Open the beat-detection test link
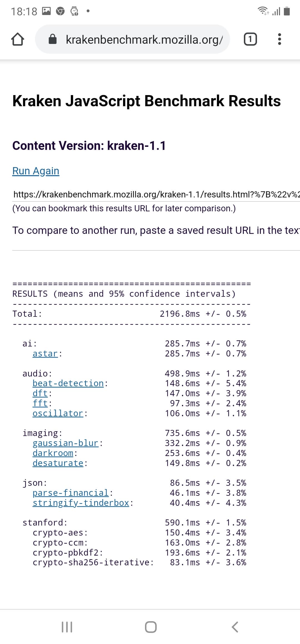 68,383
